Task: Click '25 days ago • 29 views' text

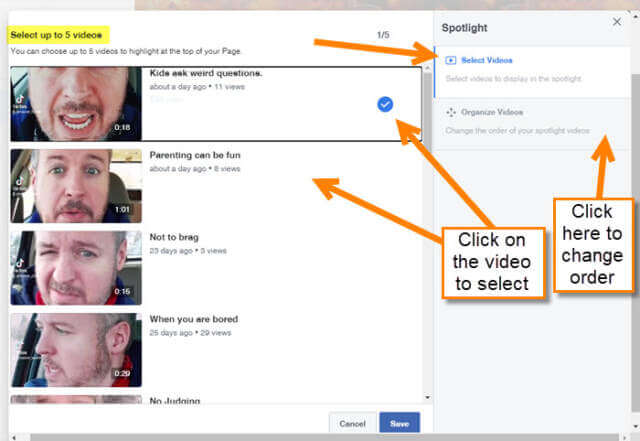Action: click(190, 333)
